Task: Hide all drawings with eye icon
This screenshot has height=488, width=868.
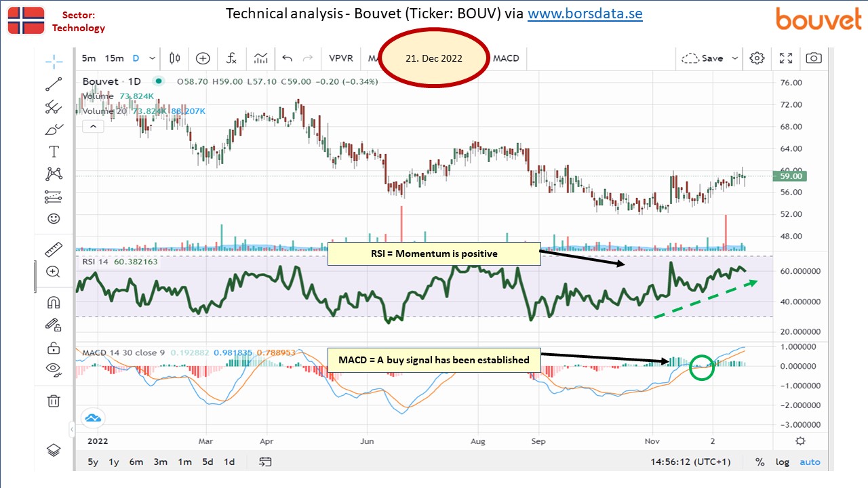Action: pos(54,369)
